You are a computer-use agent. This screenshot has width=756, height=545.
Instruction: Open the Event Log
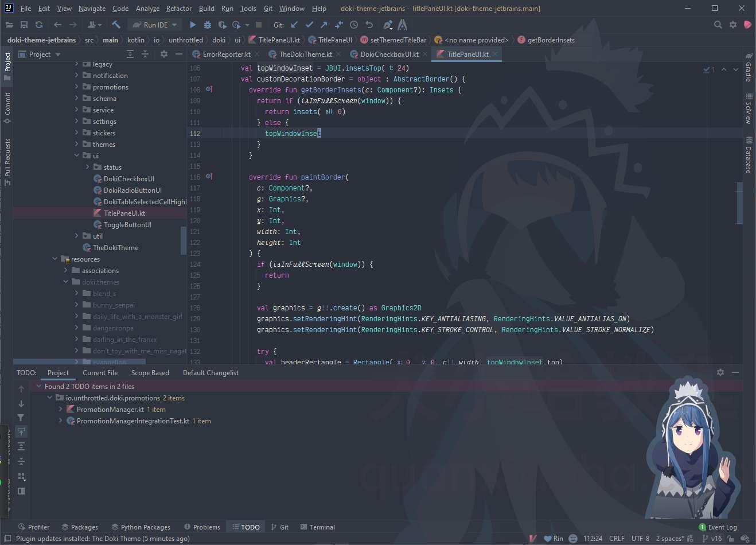click(x=718, y=527)
